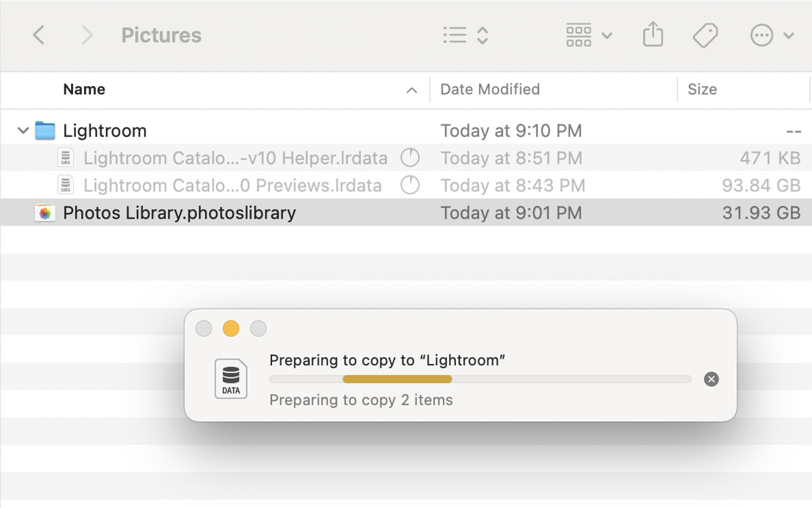
Task: Click the Pictures window title
Action: click(x=161, y=35)
